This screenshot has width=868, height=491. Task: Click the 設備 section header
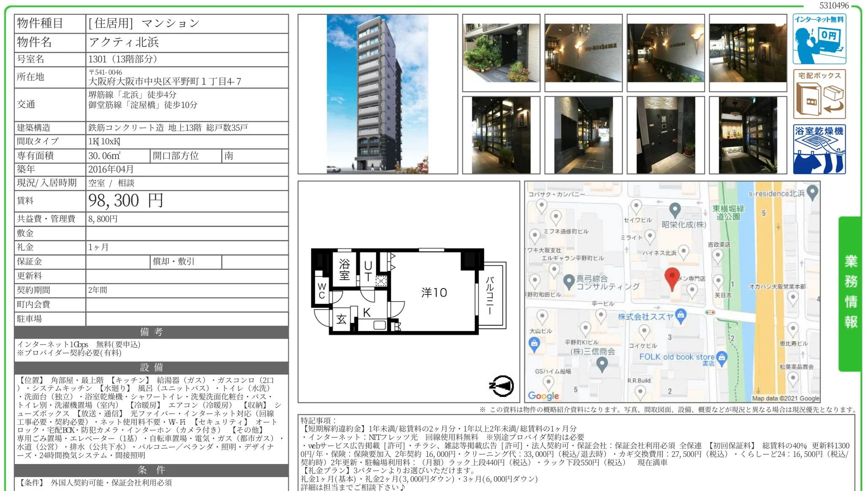point(151,367)
